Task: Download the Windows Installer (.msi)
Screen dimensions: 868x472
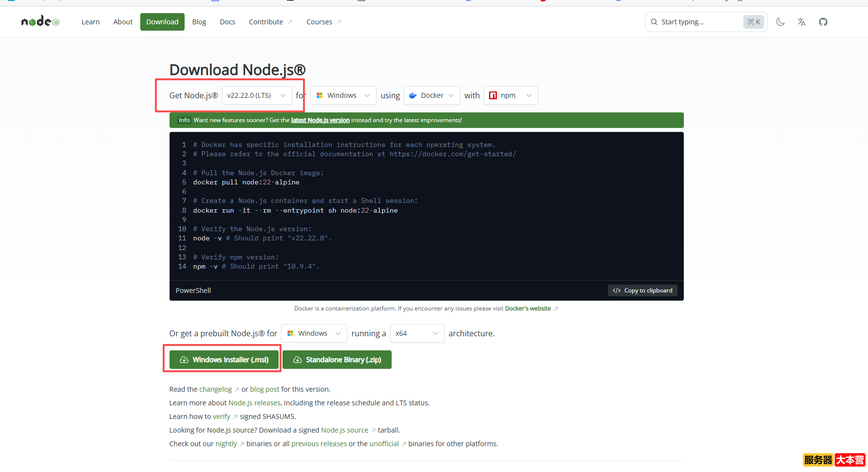Action: (224, 360)
